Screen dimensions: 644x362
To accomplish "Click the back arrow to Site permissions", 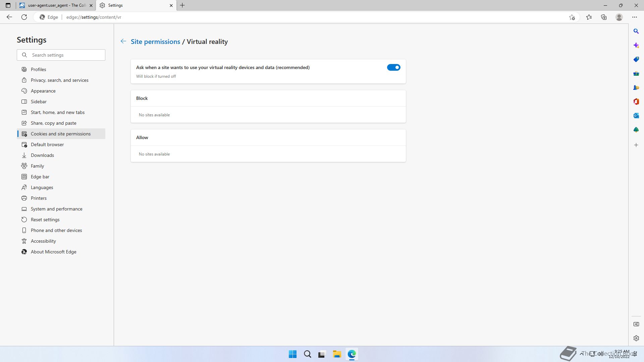I will click(x=123, y=41).
